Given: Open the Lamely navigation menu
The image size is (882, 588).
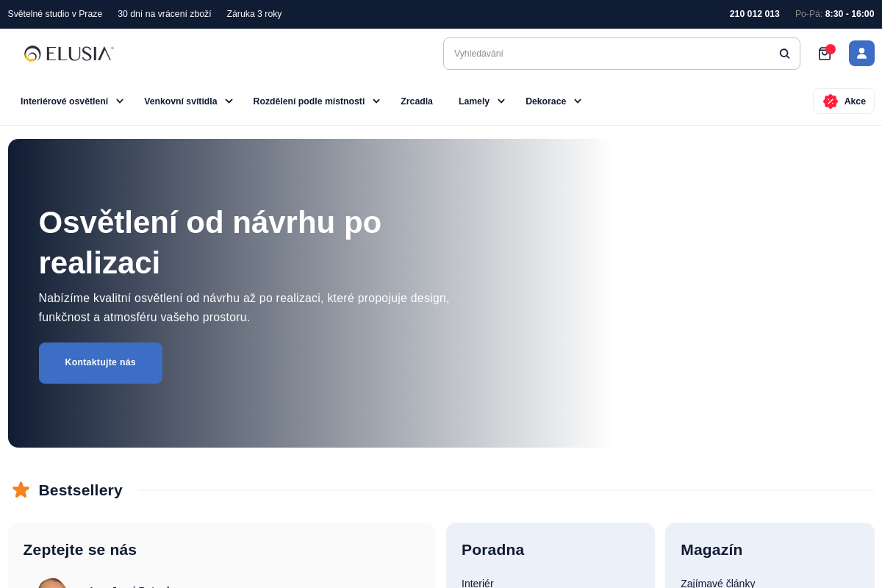Looking at the screenshot, I should click(474, 101).
